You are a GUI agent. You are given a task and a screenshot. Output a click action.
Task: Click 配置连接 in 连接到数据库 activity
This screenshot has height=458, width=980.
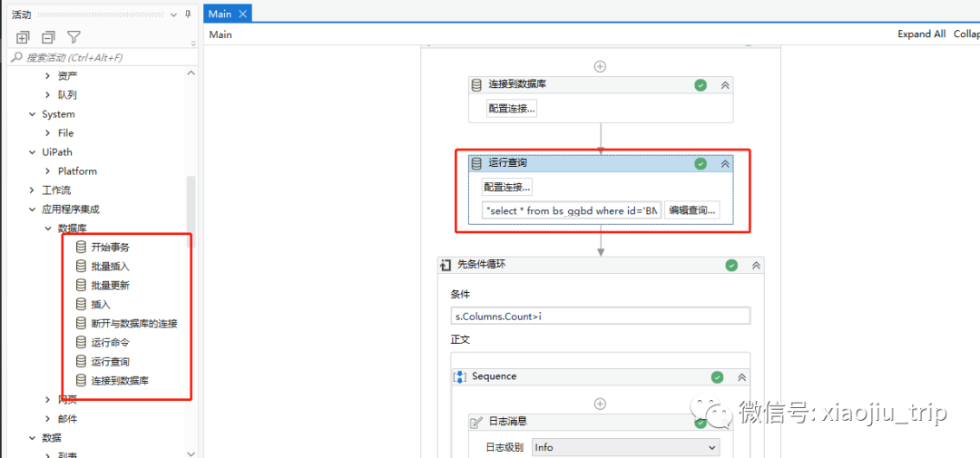coord(512,109)
